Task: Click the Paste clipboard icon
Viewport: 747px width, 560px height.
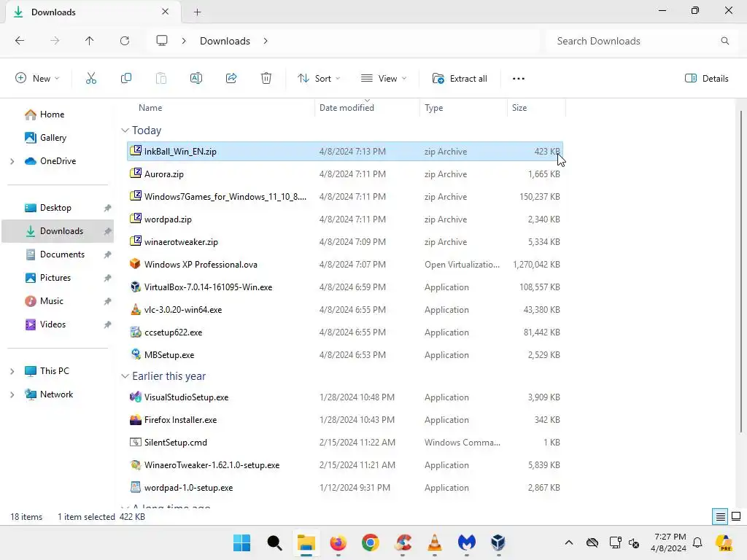Action: (161, 79)
